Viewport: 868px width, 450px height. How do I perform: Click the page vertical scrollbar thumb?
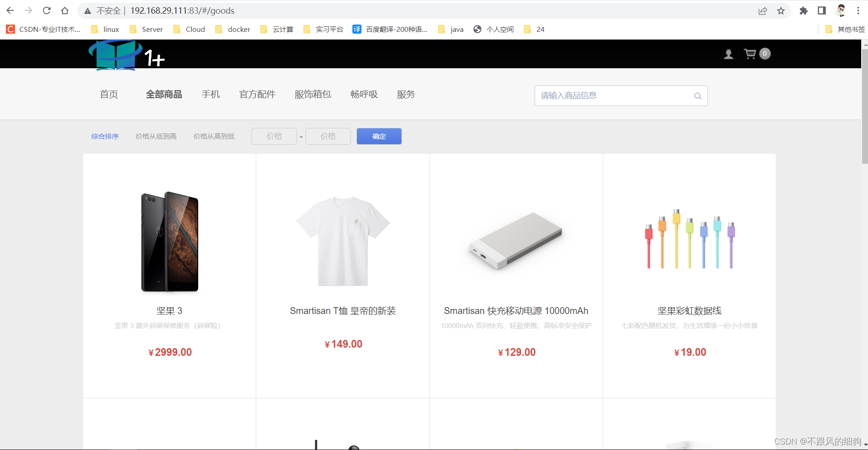point(864,106)
